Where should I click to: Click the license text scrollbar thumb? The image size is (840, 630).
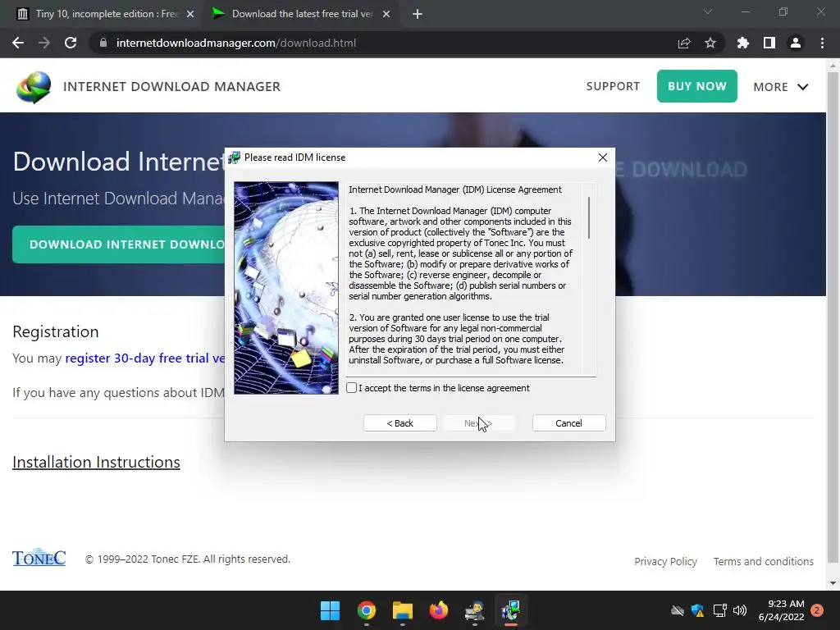(589, 217)
